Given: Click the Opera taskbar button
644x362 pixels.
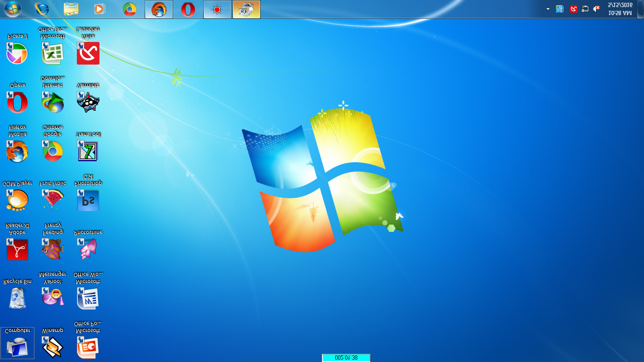Looking at the screenshot, I should coord(188,9).
